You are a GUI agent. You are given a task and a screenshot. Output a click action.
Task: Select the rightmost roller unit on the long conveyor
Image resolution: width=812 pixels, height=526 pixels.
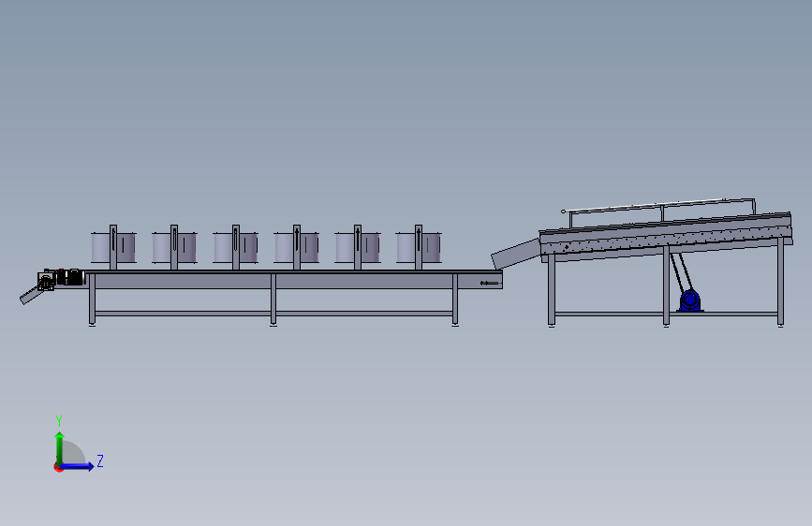419,247
